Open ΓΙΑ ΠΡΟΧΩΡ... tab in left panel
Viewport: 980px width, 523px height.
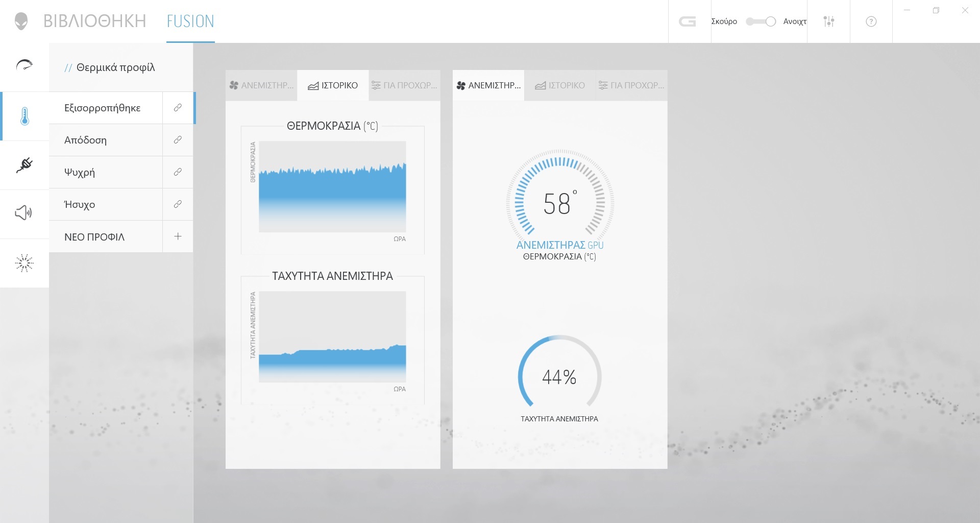point(404,85)
